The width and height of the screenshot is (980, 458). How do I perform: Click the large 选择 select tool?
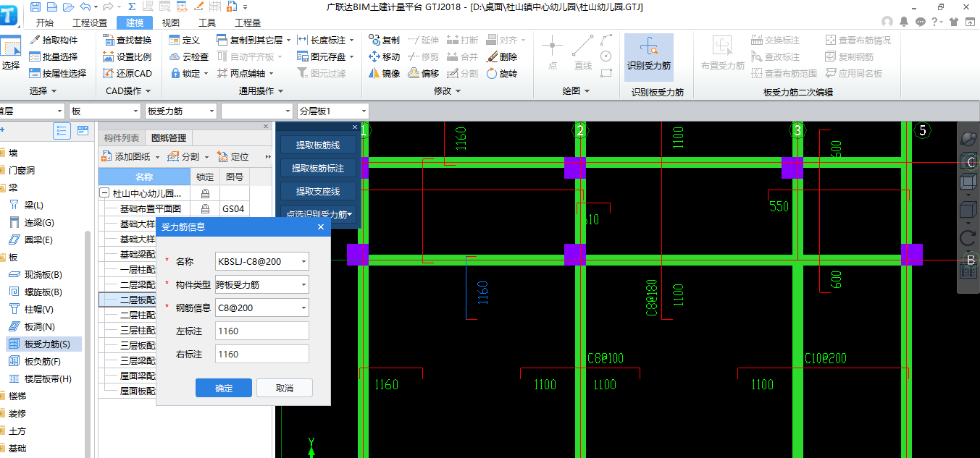point(11,54)
